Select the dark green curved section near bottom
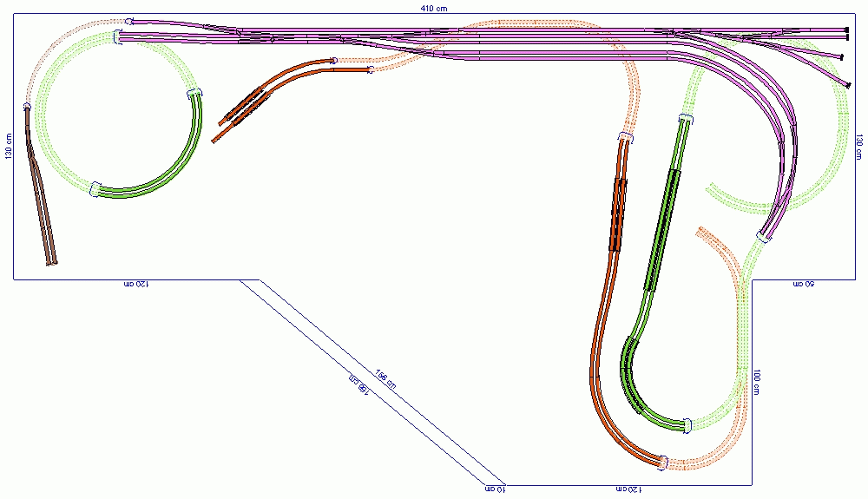868x499 pixels. [x=631, y=380]
